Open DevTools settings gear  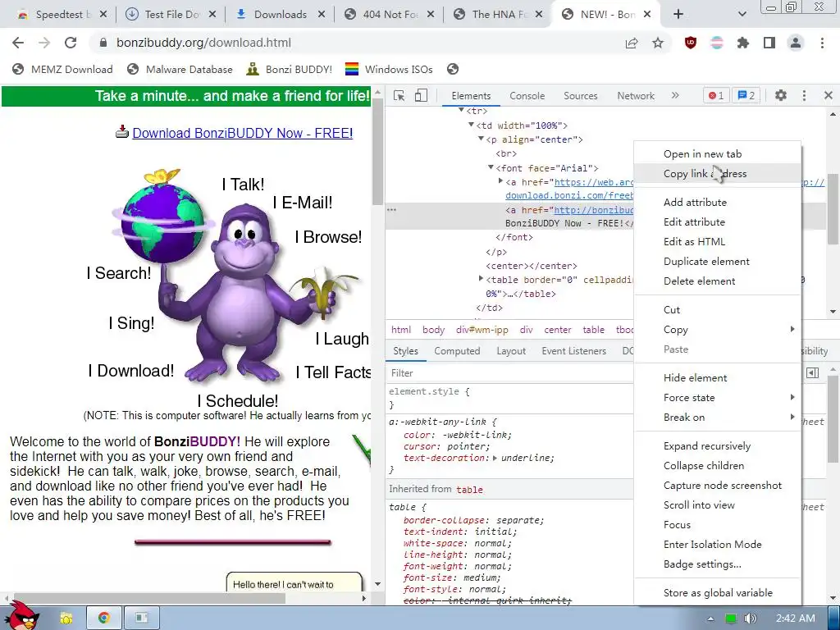(781, 95)
